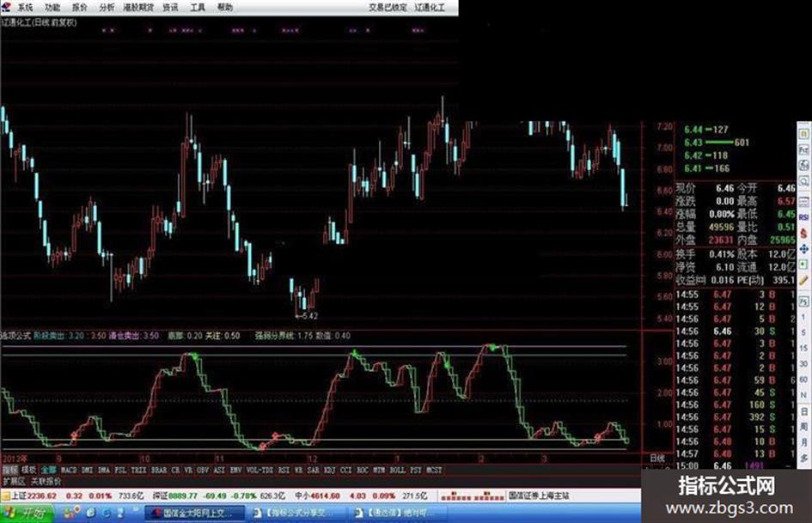Screen dimensions: 812x523
Task: Click the window layout icon above RSI
Action: tap(803, 201)
